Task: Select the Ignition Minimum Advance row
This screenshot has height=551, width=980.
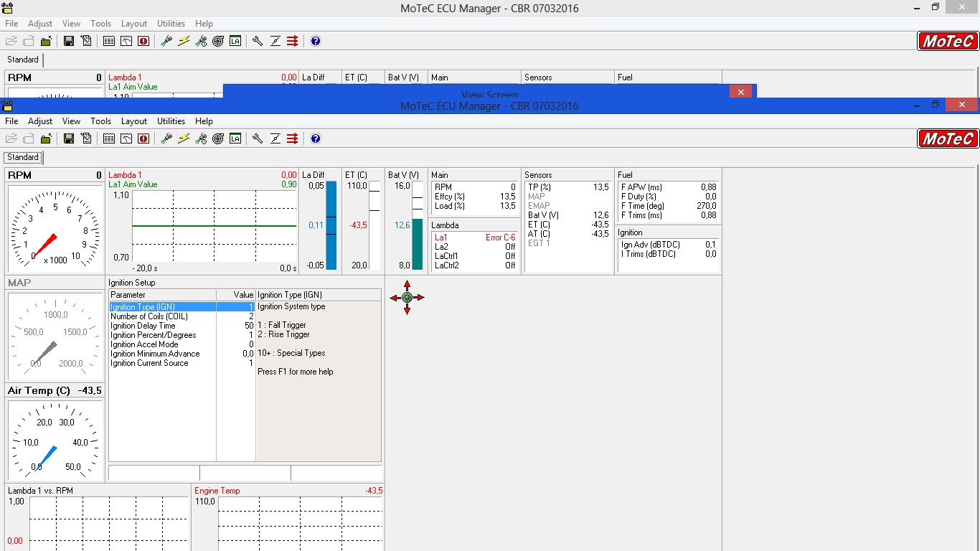Action: point(182,354)
